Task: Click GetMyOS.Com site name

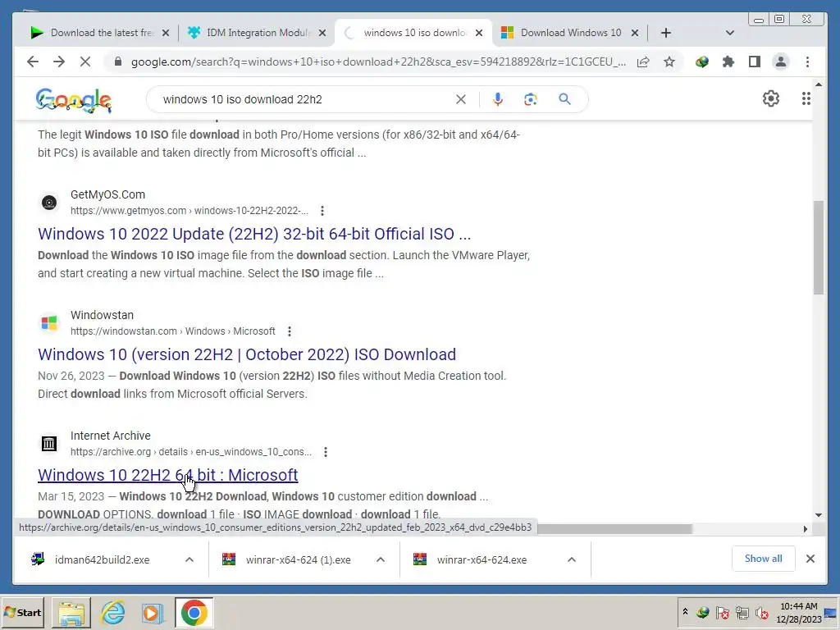Action: pos(107,194)
